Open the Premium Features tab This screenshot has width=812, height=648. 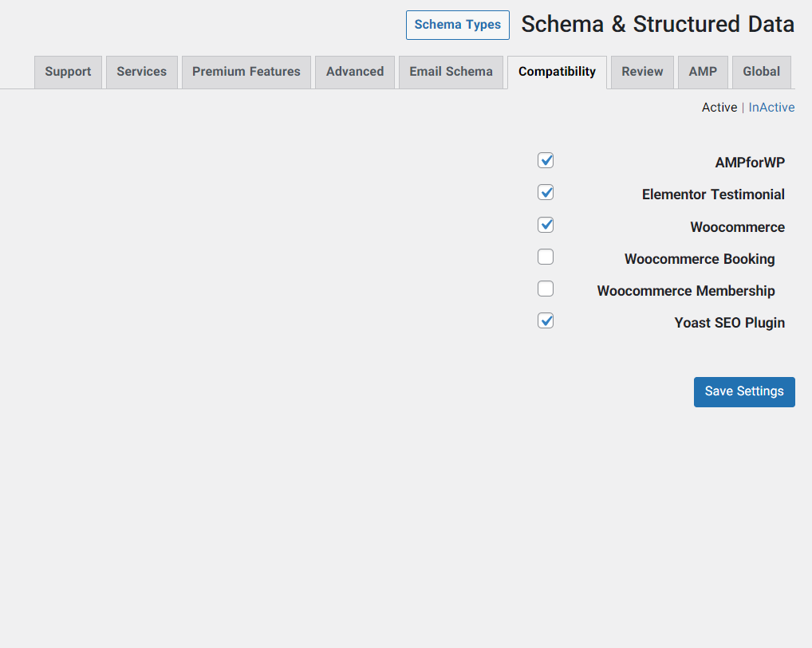[246, 72]
